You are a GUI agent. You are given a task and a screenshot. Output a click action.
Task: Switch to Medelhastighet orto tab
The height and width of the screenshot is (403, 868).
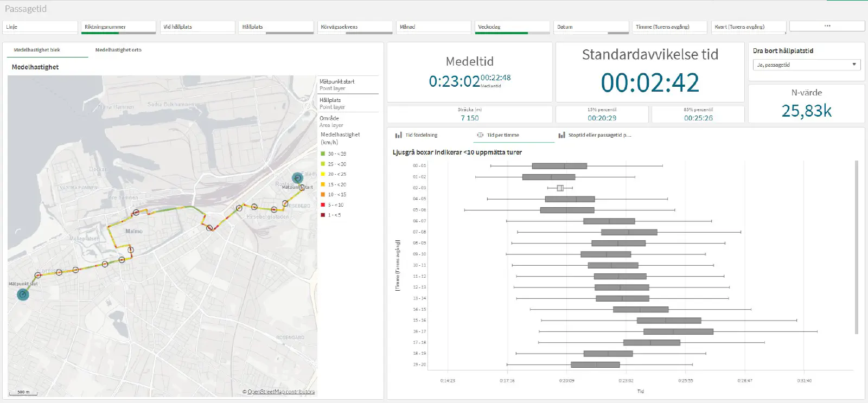(x=118, y=50)
